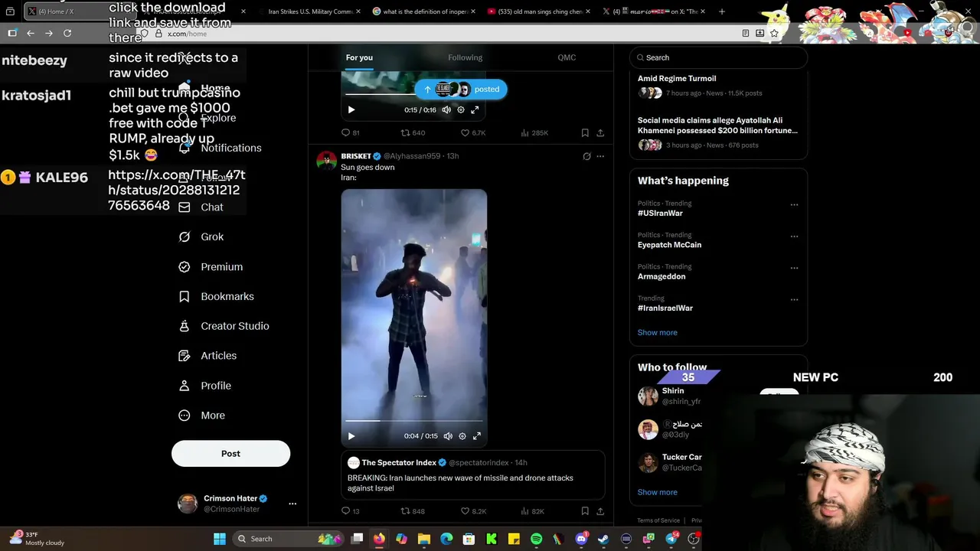Mute the 0:04 / 0:15 video
Image resolution: width=980 pixels, height=551 pixels.
448,436
